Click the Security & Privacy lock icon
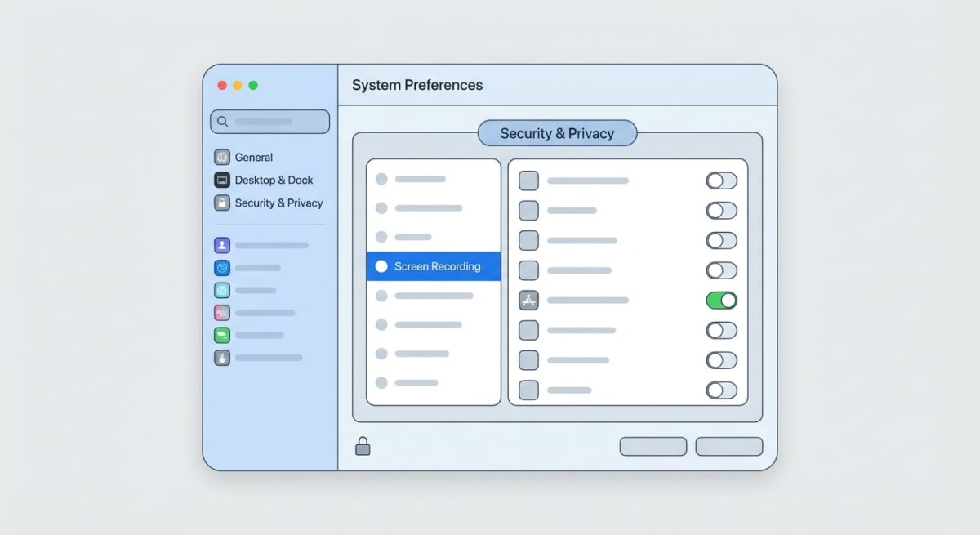This screenshot has width=980, height=535. pos(221,203)
